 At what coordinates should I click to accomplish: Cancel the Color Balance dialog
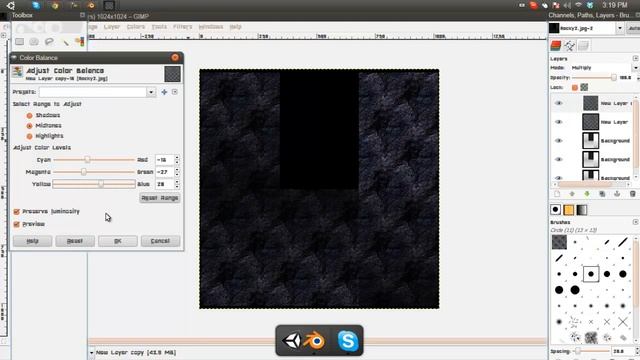coord(160,241)
